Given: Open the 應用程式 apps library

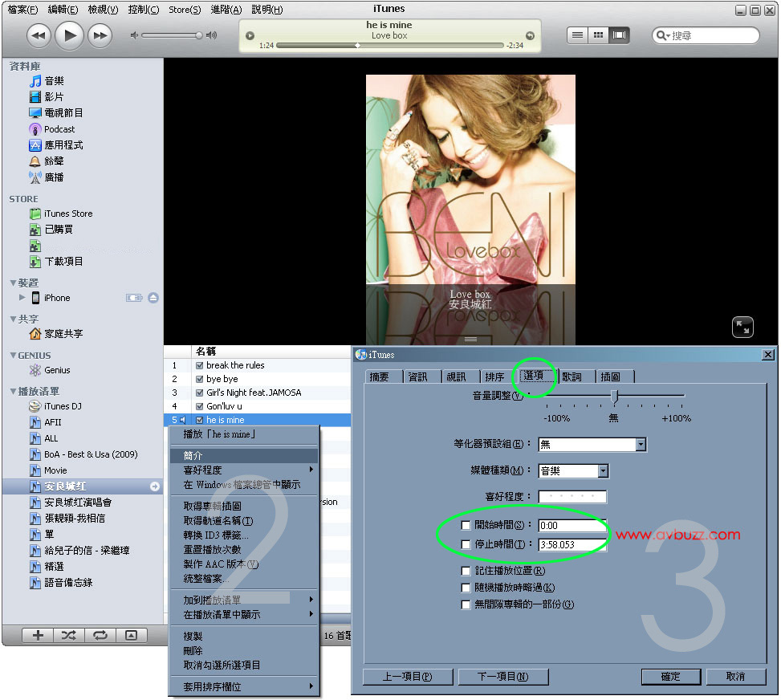Looking at the screenshot, I should [56, 145].
